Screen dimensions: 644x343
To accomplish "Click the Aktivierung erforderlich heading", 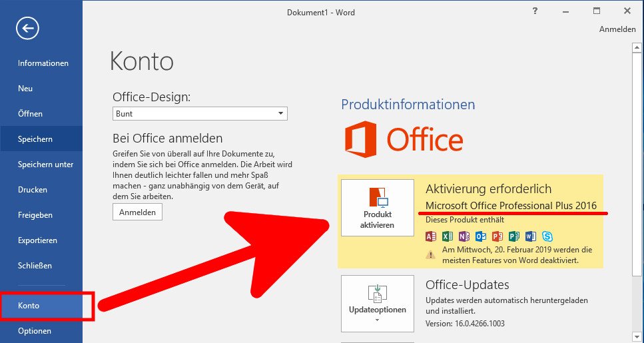I will click(488, 189).
